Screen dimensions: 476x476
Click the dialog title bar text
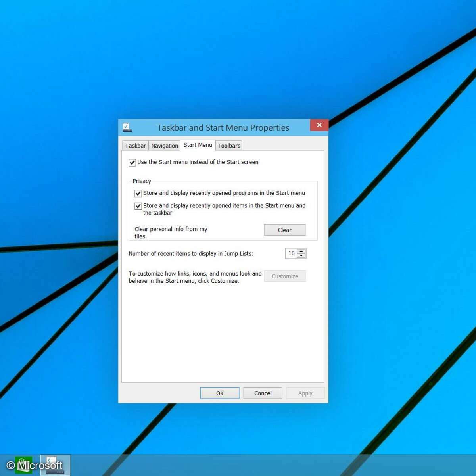(223, 128)
